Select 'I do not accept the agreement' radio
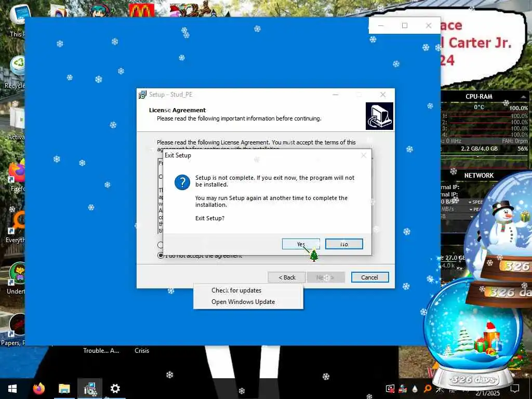532x399 pixels. pyautogui.click(x=161, y=255)
